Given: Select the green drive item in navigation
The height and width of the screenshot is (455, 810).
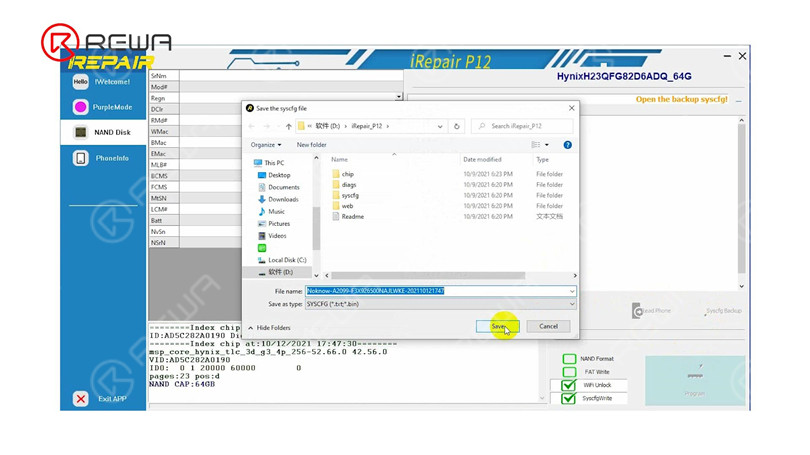Looking at the screenshot, I should [262, 248].
